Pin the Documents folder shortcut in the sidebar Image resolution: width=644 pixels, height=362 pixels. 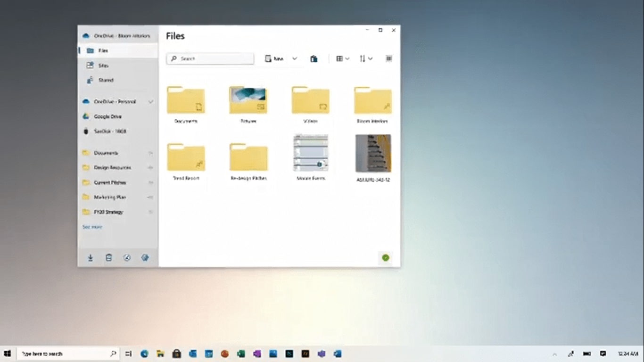coord(150,153)
